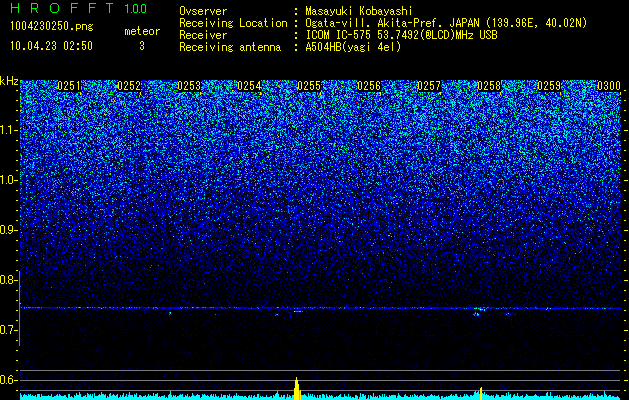The width and height of the screenshot is (629, 400).
Task: Click the 0253 time marker
Action: (x=189, y=86)
